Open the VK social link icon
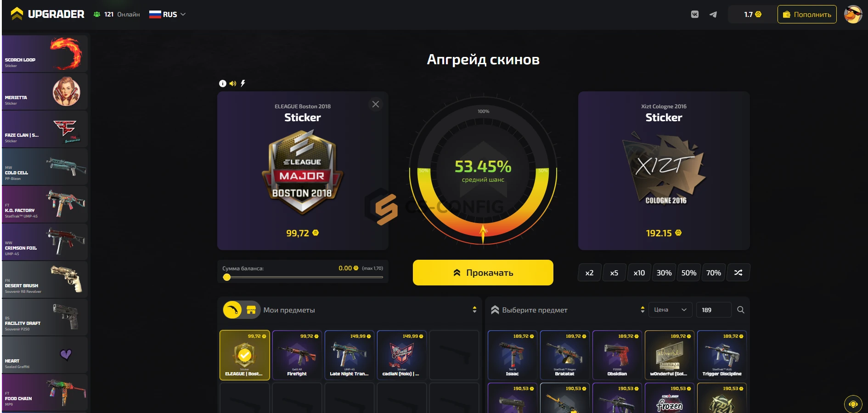This screenshot has width=868, height=413. click(695, 14)
